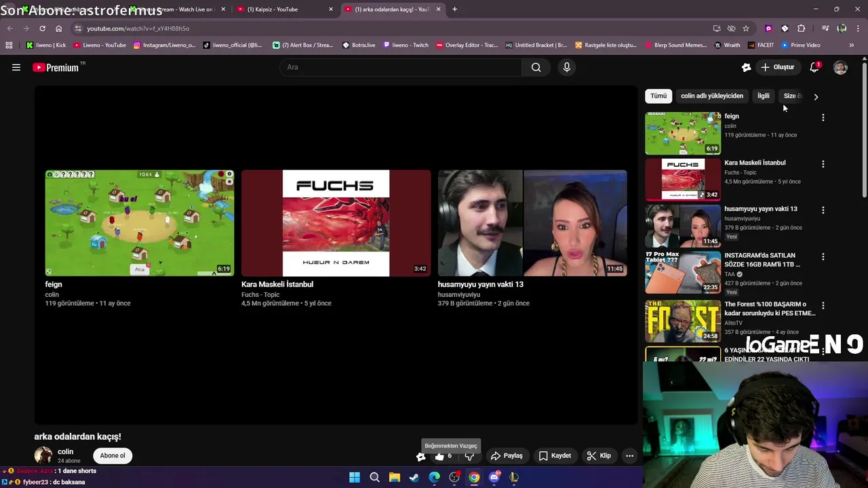Viewport: 868px width, 488px height.
Task: Open options for 'Kara Maskeli İstanbul' sidebar video
Action: coord(823,164)
